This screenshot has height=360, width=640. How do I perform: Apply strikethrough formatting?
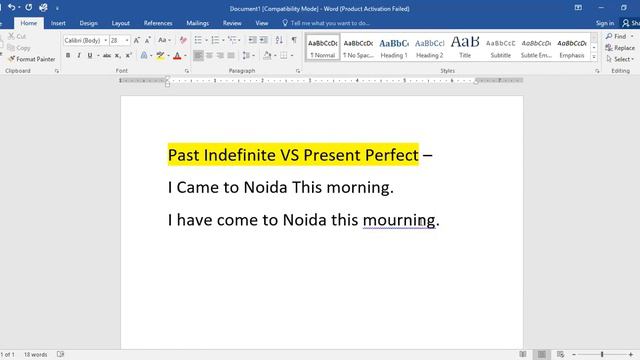tap(107, 56)
